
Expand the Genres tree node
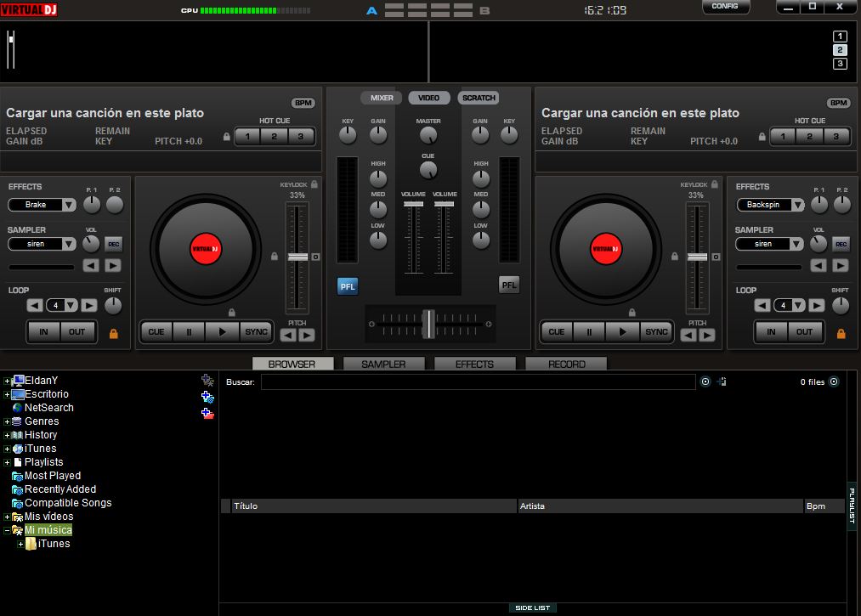coord(7,421)
